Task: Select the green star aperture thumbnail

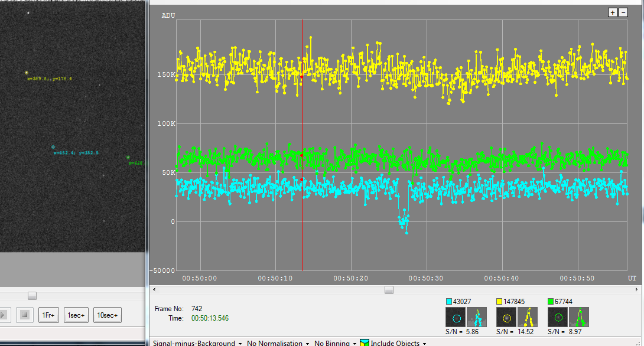Action: (x=558, y=318)
